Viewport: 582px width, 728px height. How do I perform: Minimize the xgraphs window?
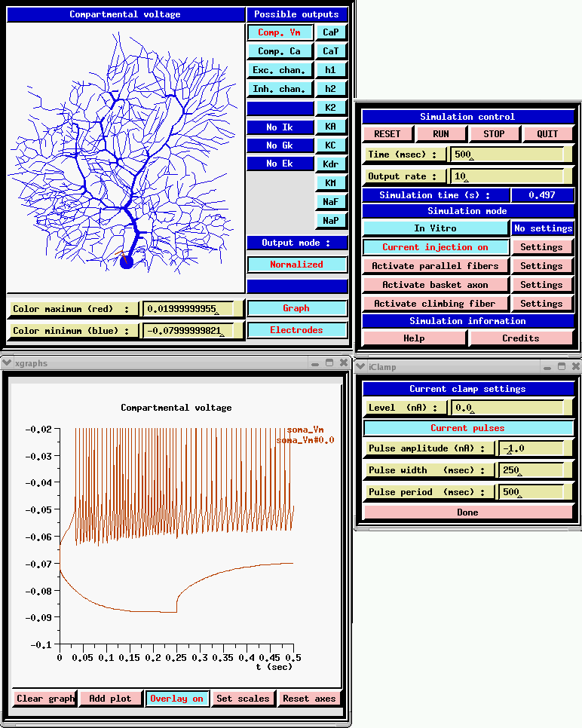(x=315, y=363)
